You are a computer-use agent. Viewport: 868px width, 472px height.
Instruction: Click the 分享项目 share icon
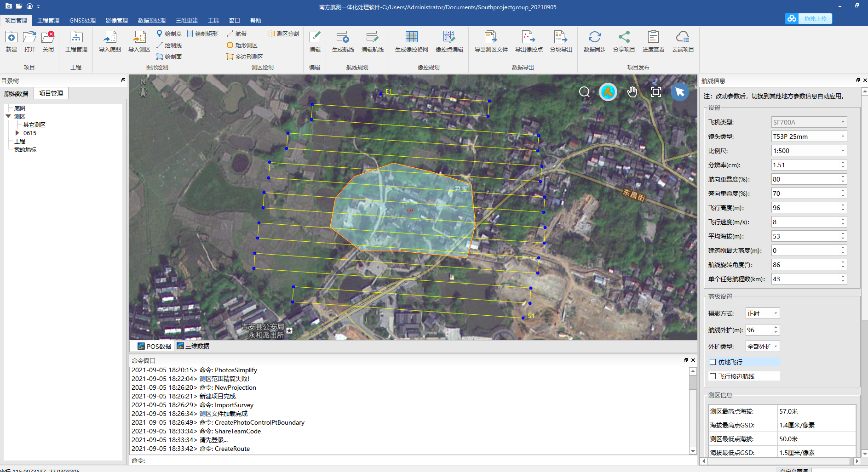[x=624, y=37]
